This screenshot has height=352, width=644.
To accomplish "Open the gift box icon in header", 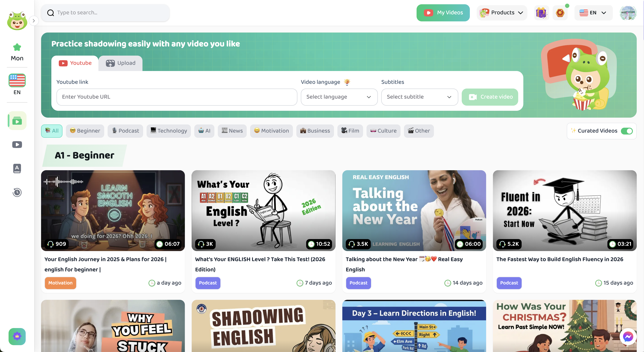I will pos(541,13).
